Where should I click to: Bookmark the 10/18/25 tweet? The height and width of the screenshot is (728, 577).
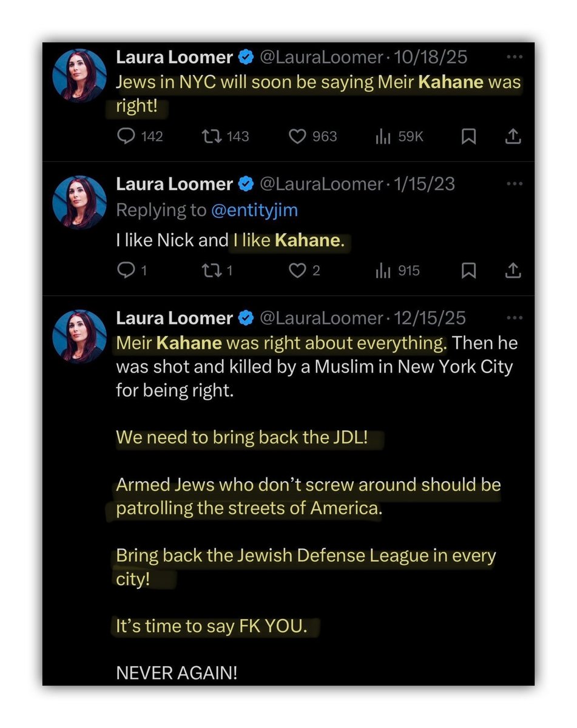click(468, 137)
